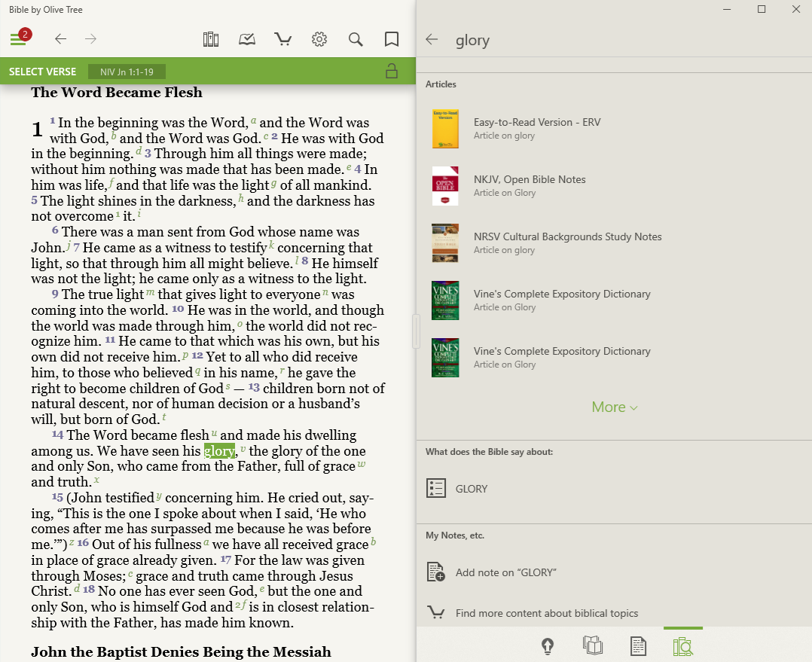The height and width of the screenshot is (662, 812).
Task: Click Add note on "GLORY"
Action: (505, 572)
